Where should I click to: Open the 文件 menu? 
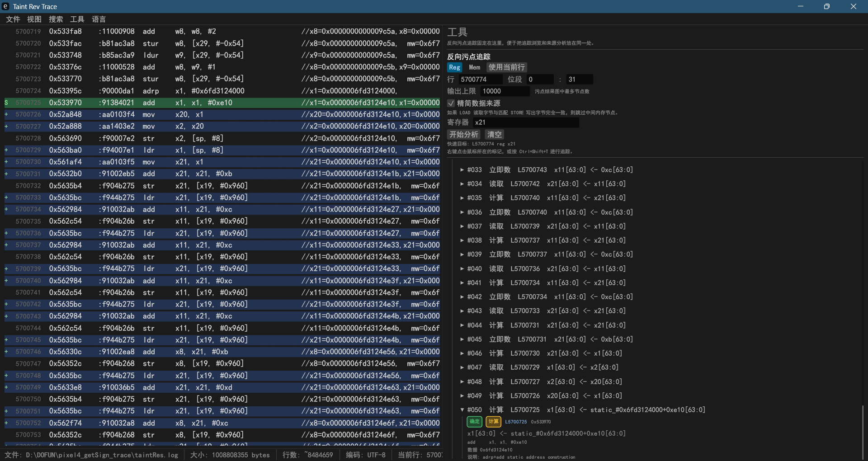click(x=13, y=19)
